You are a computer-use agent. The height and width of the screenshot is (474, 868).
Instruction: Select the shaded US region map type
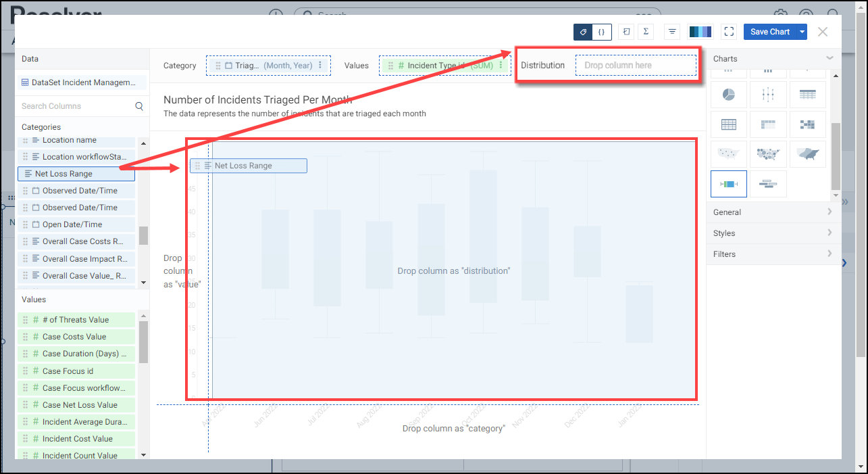(x=808, y=154)
